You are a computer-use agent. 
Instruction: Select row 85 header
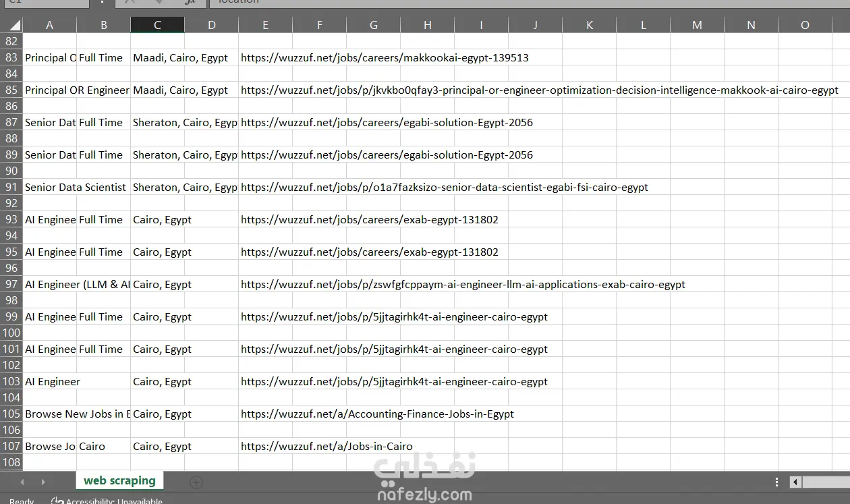pos(11,90)
